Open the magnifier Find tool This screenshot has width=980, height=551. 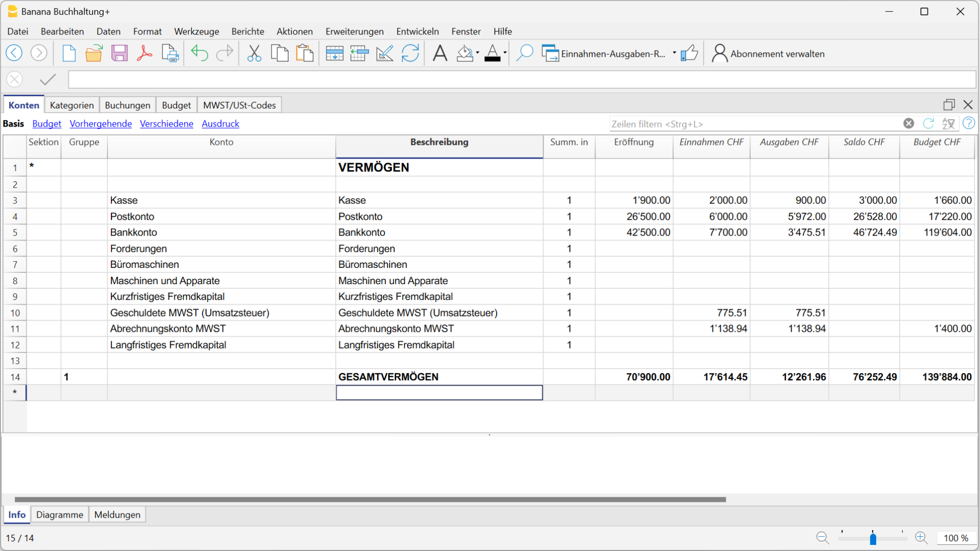click(x=524, y=53)
